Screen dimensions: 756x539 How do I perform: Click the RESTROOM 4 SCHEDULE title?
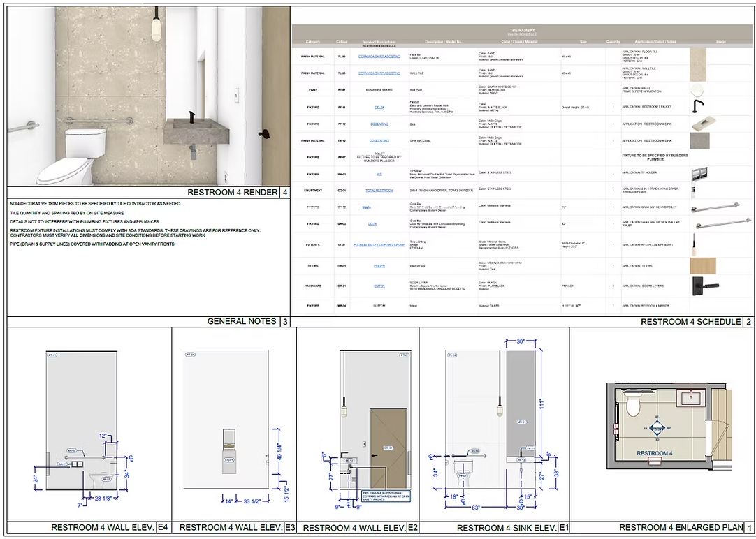pyautogui.click(x=690, y=322)
